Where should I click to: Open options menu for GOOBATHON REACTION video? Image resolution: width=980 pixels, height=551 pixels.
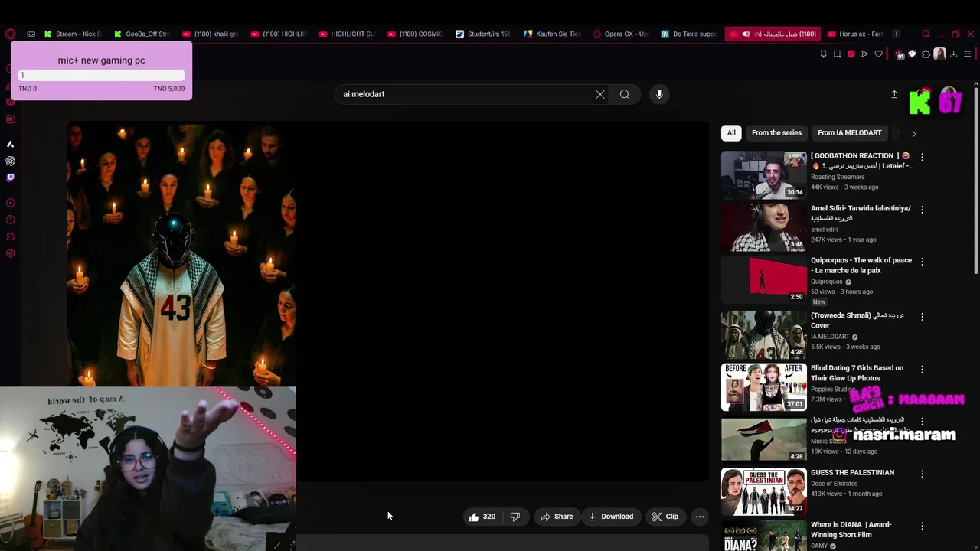pyautogui.click(x=922, y=157)
